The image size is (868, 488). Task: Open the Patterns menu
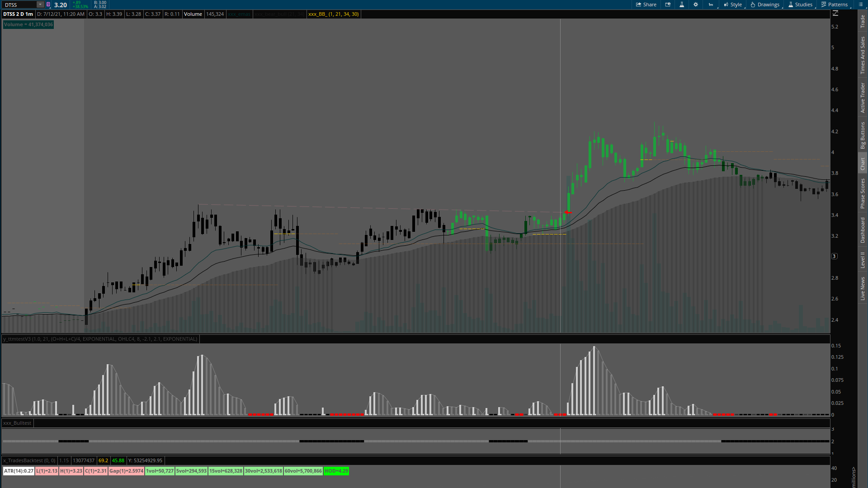tap(835, 5)
